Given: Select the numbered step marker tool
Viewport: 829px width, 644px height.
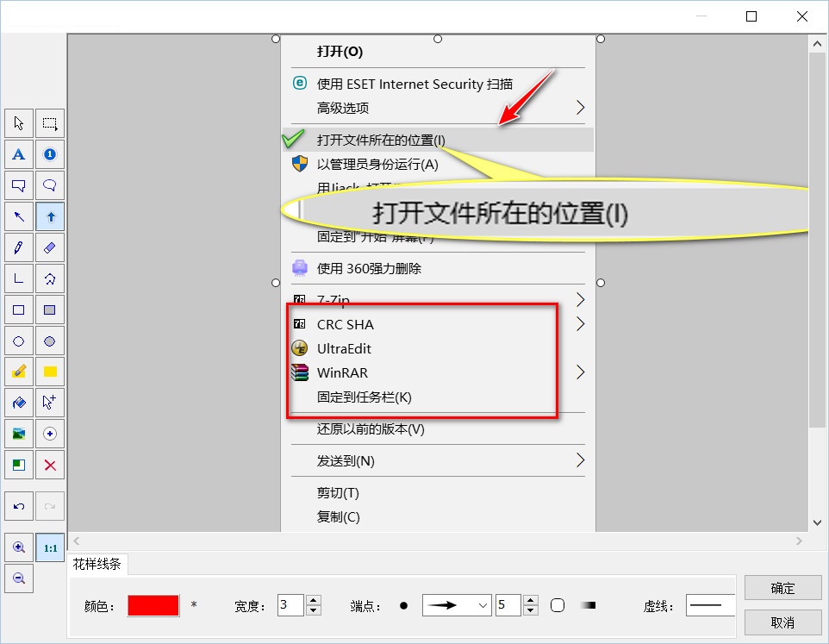Looking at the screenshot, I should (x=50, y=154).
